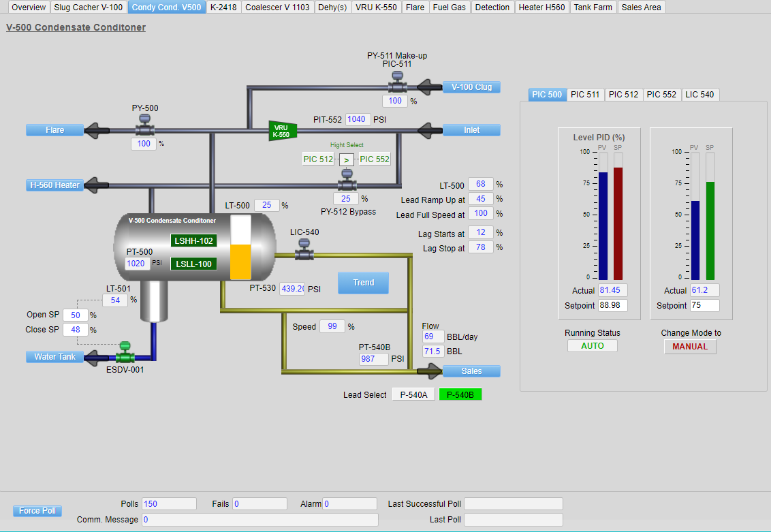Click the PY-512 Bypass percent field
This screenshot has height=532, width=771.
coord(346,199)
